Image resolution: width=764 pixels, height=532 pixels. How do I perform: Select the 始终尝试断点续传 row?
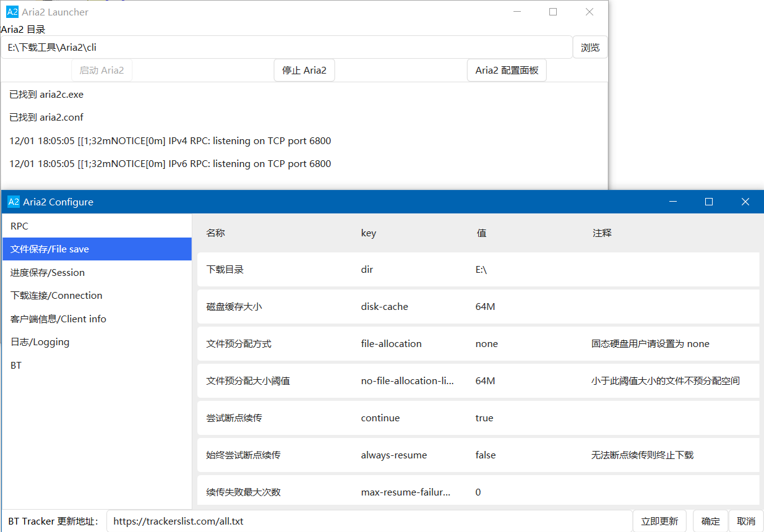[478, 455]
